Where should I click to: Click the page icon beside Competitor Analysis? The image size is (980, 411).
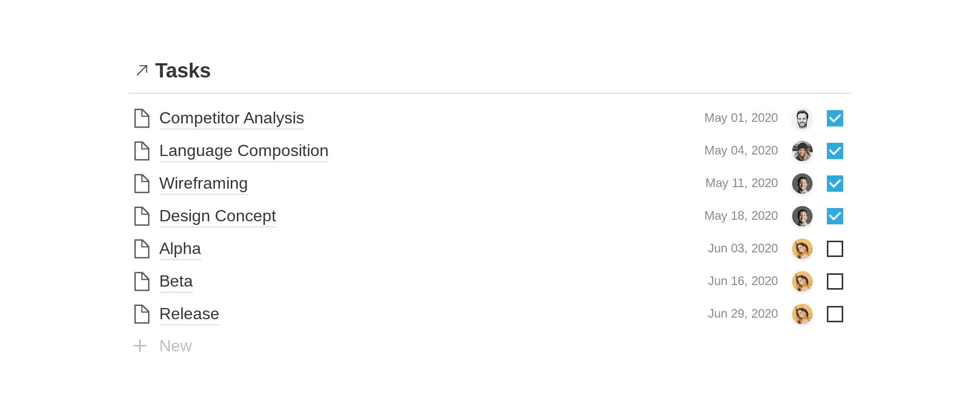point(141,118)
